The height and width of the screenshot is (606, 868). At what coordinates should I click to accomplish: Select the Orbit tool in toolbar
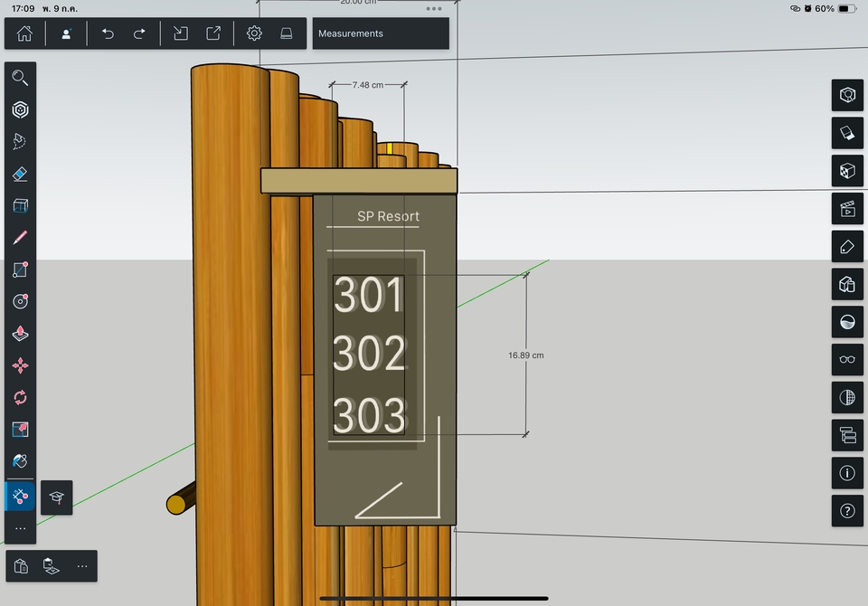coord(20,109)
